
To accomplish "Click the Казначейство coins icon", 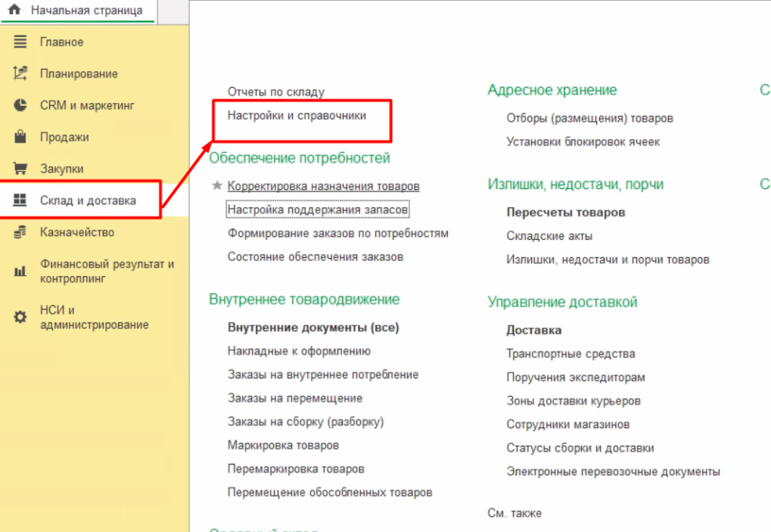I will [20, 232].
